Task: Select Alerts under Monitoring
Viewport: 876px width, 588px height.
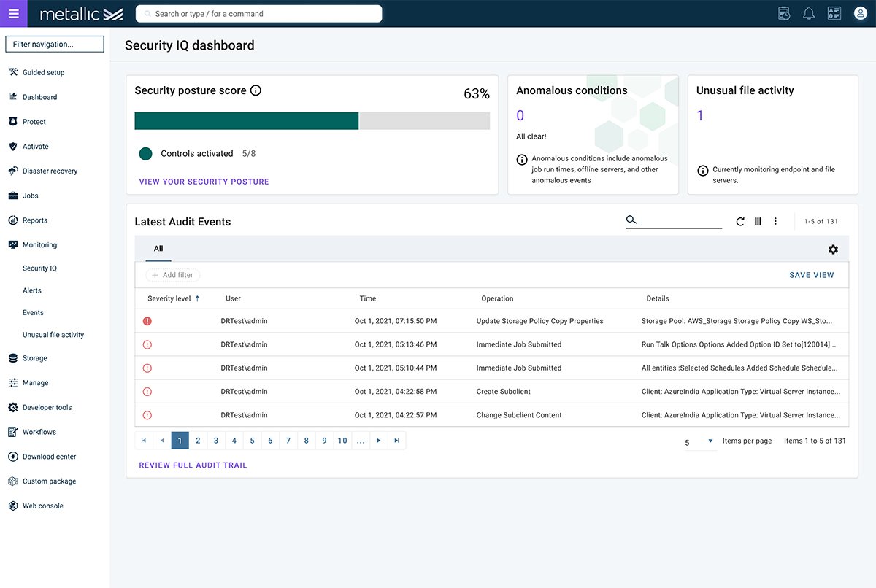Action: coord(32,290)
